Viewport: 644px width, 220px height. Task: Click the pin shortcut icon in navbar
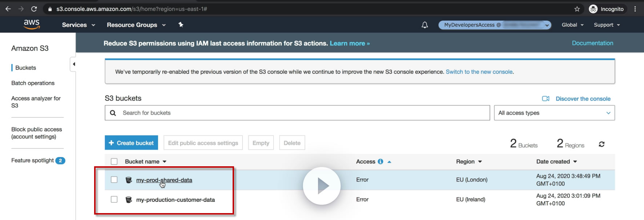(181, 25)
